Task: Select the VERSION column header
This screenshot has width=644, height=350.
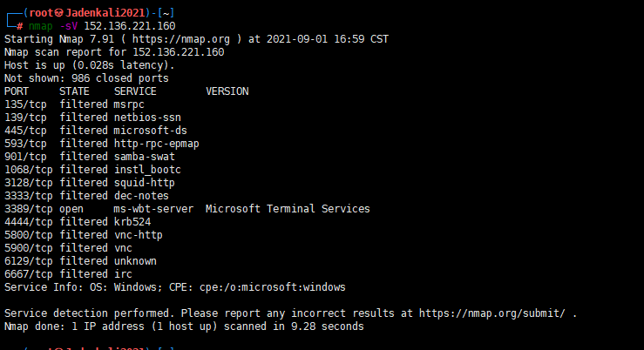Action: 227,91
